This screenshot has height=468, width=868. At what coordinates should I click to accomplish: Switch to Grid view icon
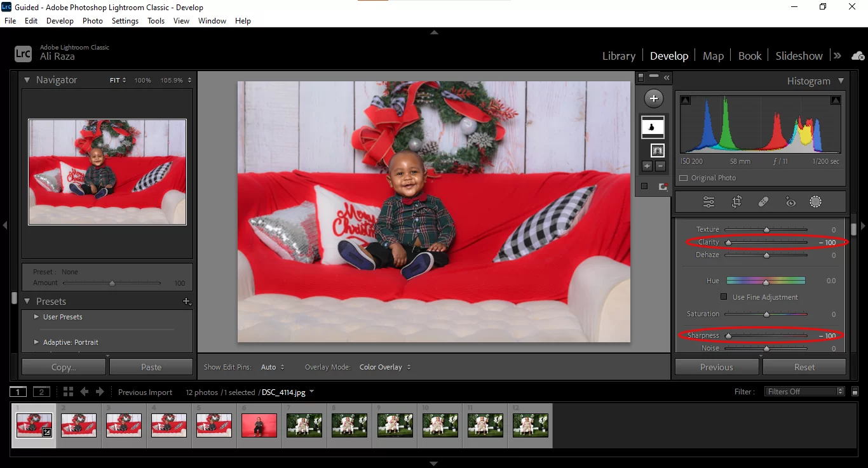tap(68, 392)
